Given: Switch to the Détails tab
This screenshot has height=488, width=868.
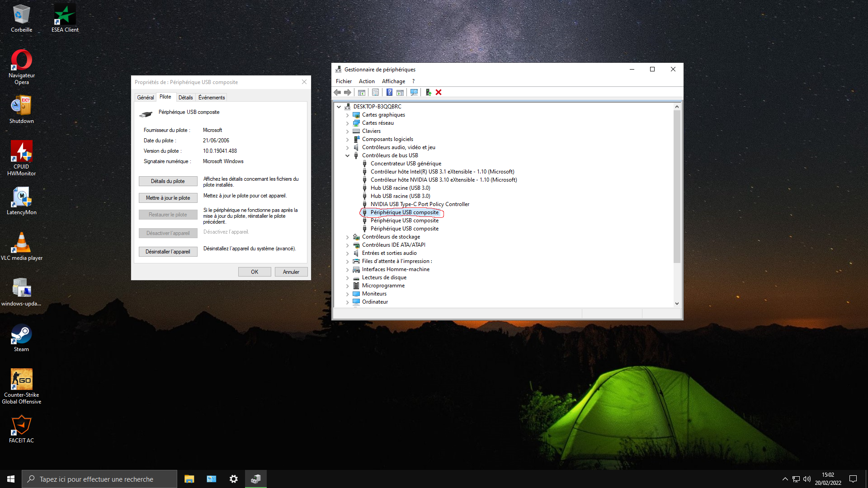Looking at the screenshot, I should pos(185,98).
